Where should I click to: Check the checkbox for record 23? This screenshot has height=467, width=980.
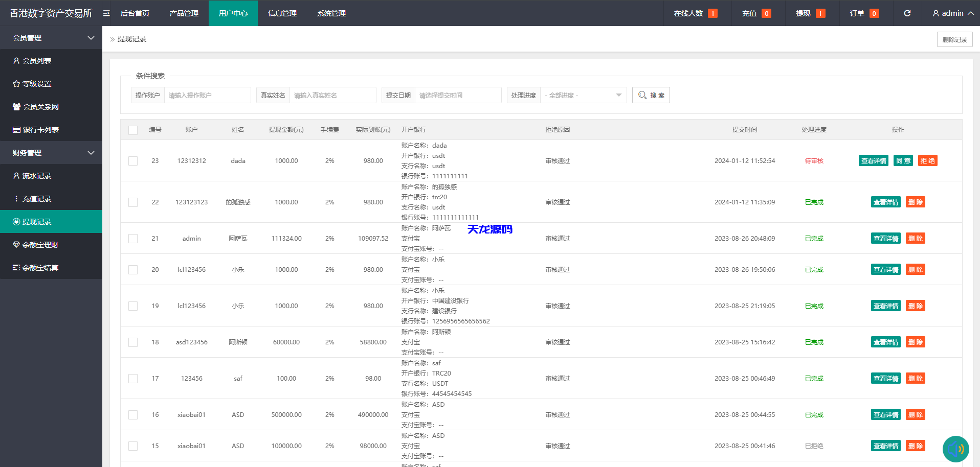[133, 160]
